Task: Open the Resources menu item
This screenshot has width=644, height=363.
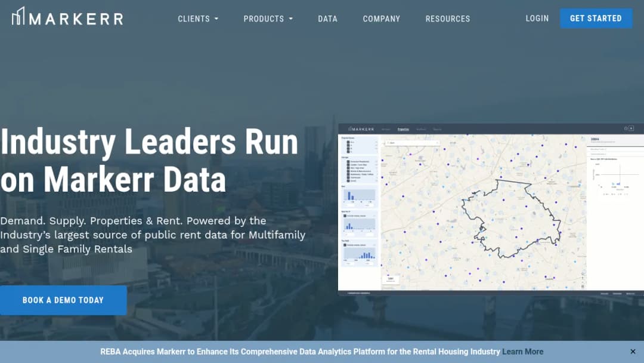Action: tap(448, 19)
